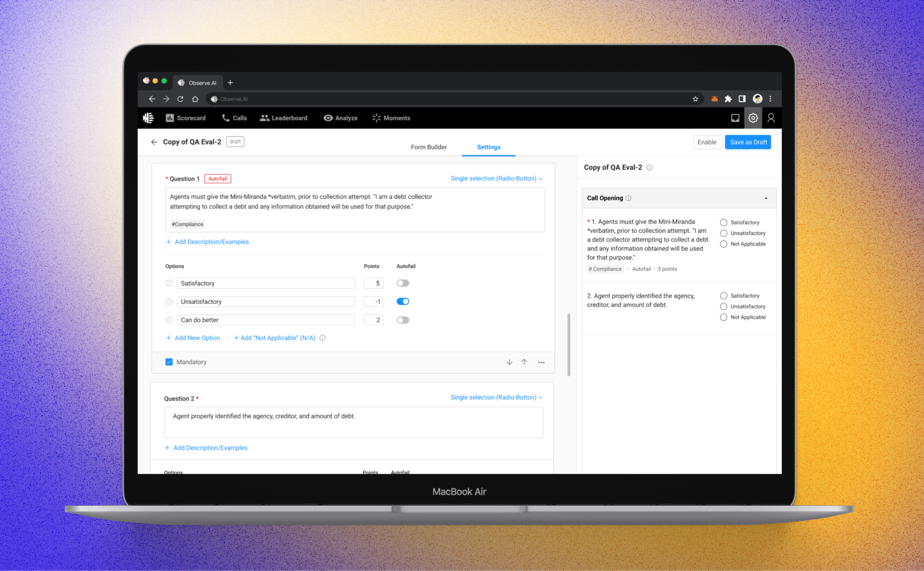Open the Question 2 type dropdown

[497, 397]
